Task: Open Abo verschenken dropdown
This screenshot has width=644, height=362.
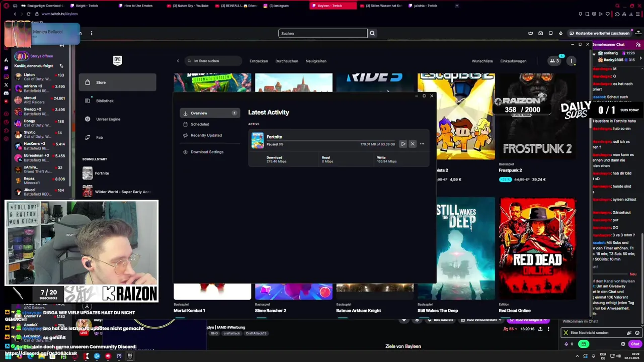Action: pyautogui.click(x=482, y=320)
